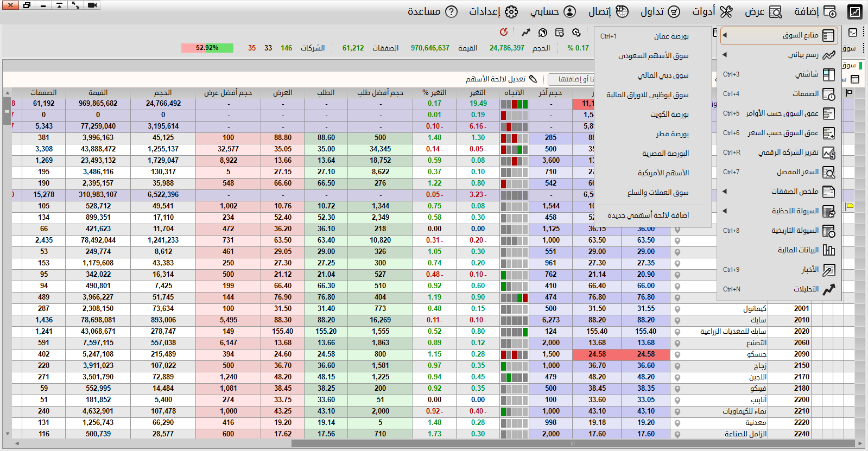The width and height of the screenshot is (868, 451).
Task: Expand the ملخص الصفقات submenu arrow
Action: (725, 192)
